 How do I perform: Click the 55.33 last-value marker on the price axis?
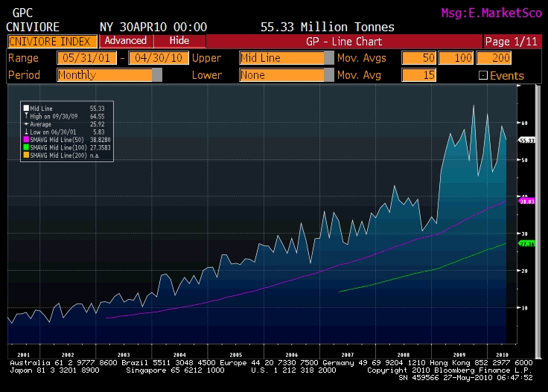(527, 140)
